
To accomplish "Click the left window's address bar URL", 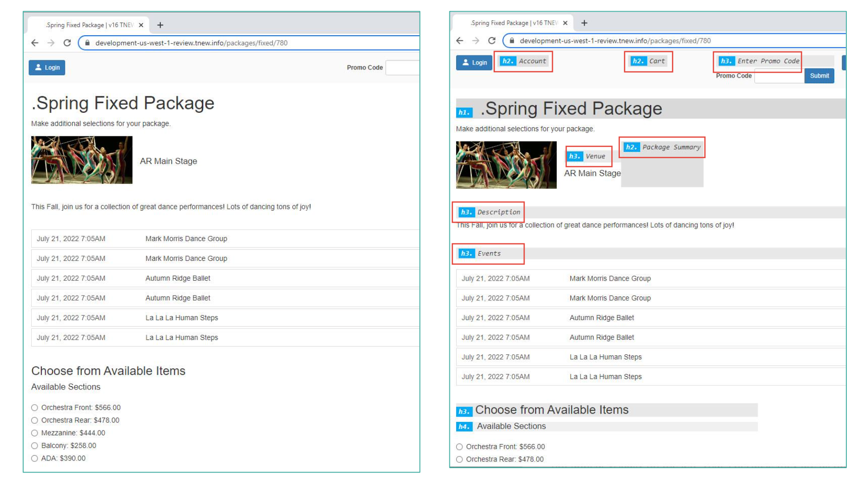I will point(191,43).
